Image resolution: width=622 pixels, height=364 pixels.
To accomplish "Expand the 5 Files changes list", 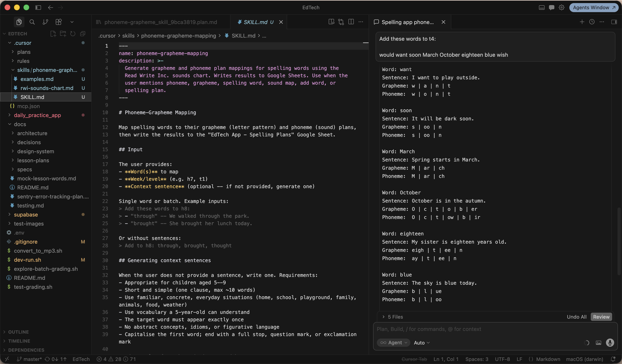I will 393,317.
